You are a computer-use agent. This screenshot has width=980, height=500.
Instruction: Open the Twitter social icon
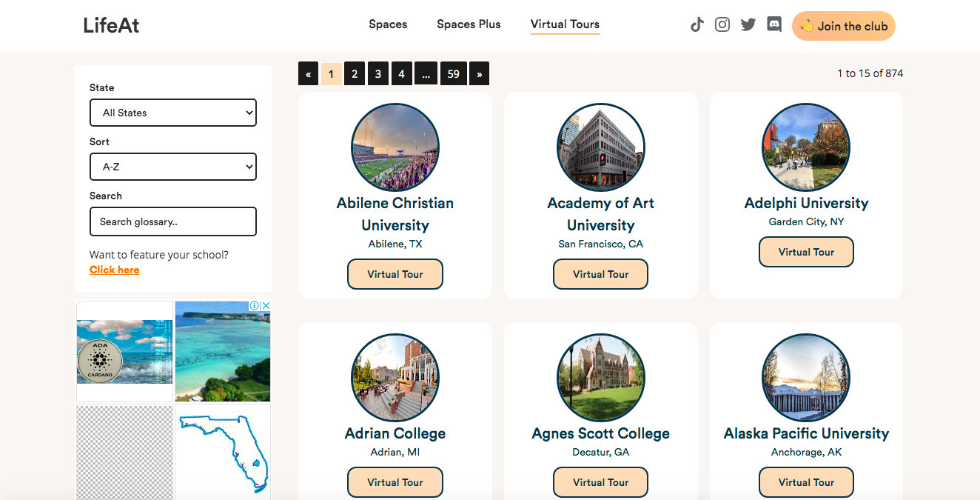tap(748, 25)
